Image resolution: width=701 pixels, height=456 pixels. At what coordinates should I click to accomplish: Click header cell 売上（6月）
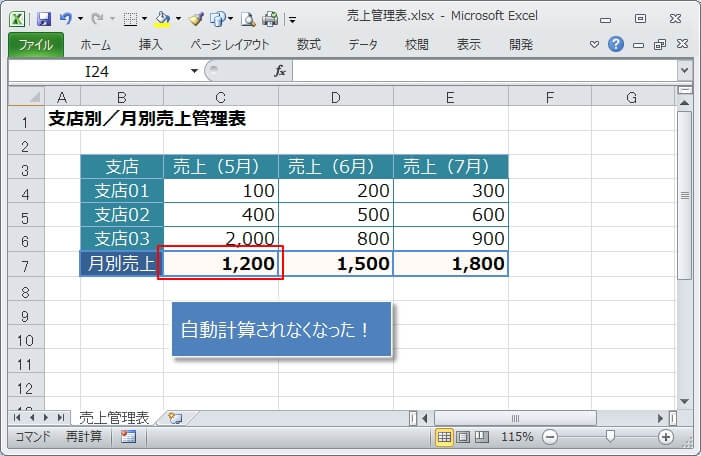tap(336, 167)
